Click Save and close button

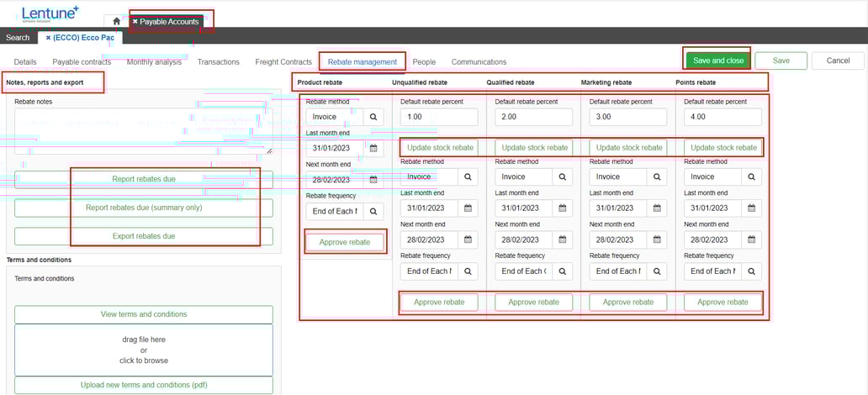click(x=718, y=61)
